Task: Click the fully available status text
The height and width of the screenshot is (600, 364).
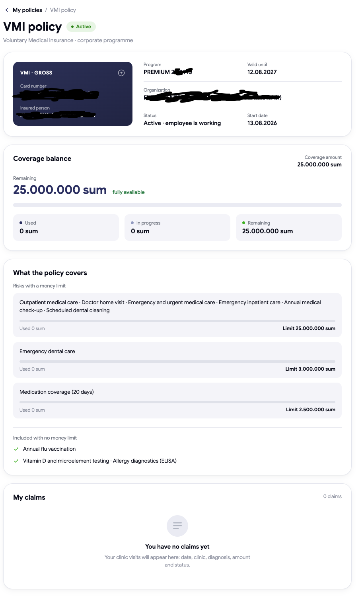Action: coord(128,192)
